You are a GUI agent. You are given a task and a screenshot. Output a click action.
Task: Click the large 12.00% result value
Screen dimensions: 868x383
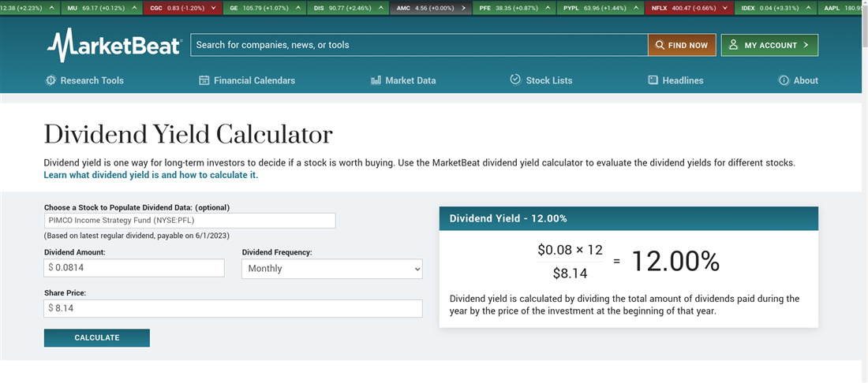(675, 261)
